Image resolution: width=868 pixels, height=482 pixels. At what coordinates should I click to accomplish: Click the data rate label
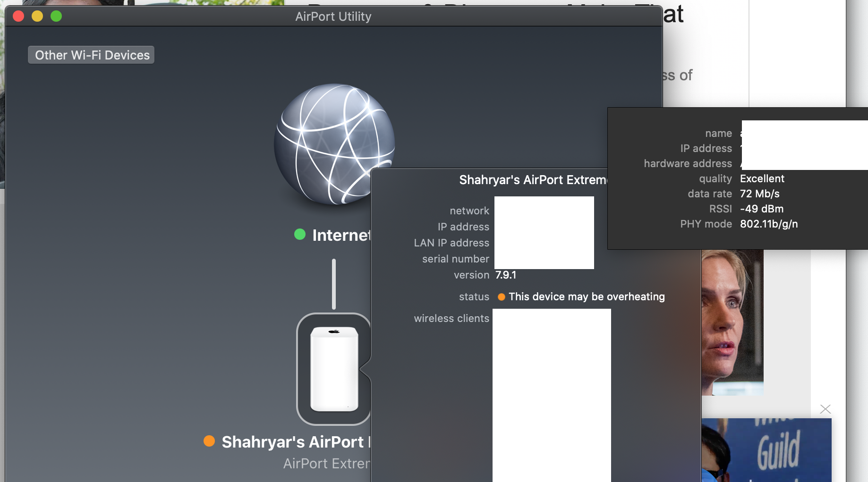[x=710, y=194]
